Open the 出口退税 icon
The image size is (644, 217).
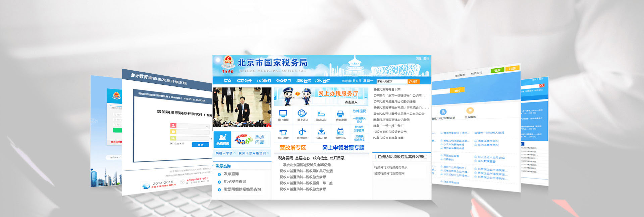click(x=283, y=133)
